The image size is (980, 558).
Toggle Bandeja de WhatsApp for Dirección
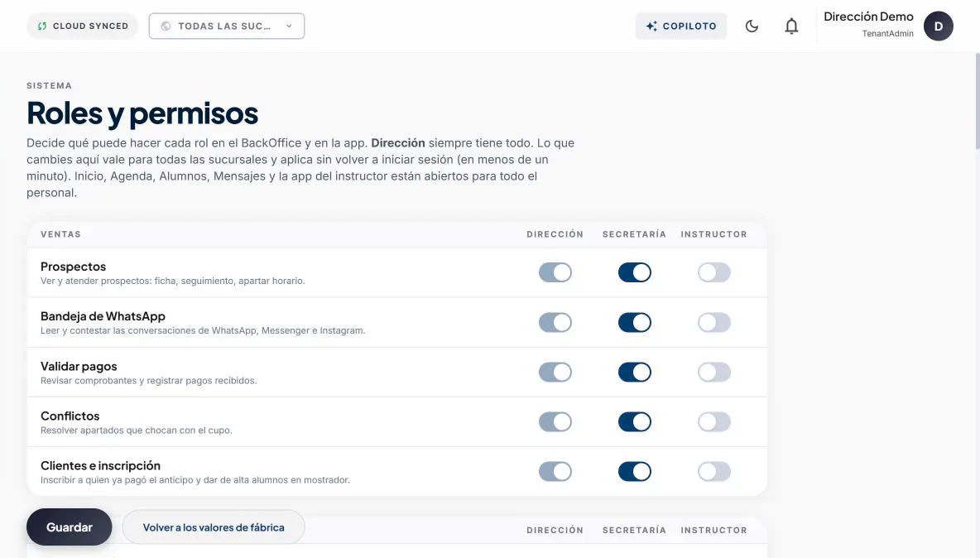point(555,322)
